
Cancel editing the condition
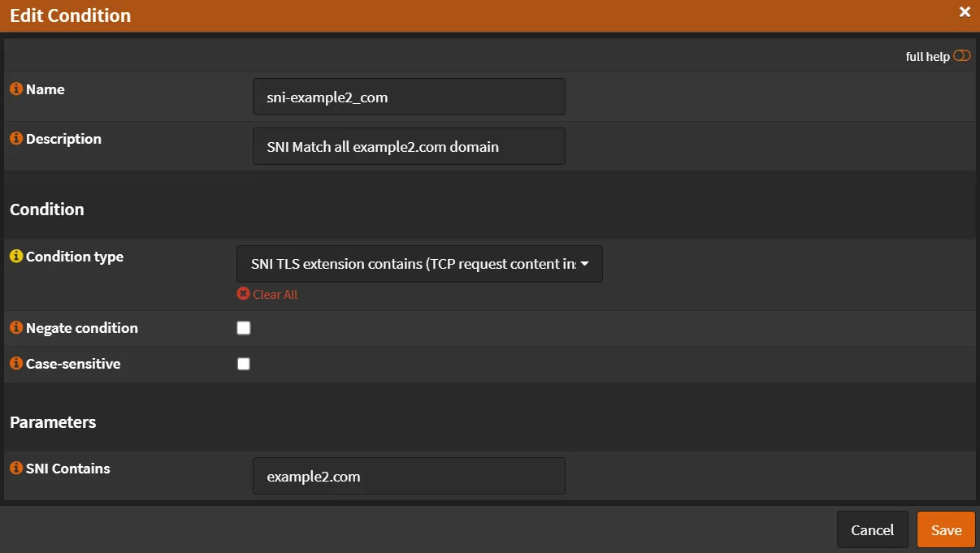[872, 529]
